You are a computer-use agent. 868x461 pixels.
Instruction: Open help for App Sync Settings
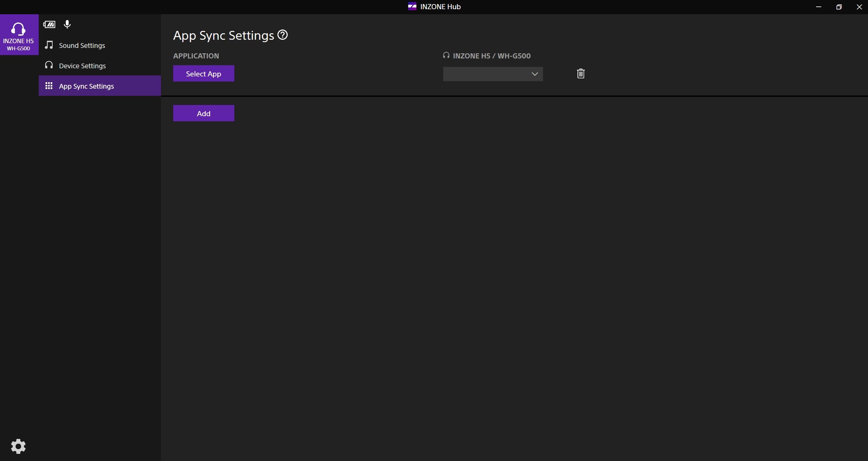(x=283, y=35)
